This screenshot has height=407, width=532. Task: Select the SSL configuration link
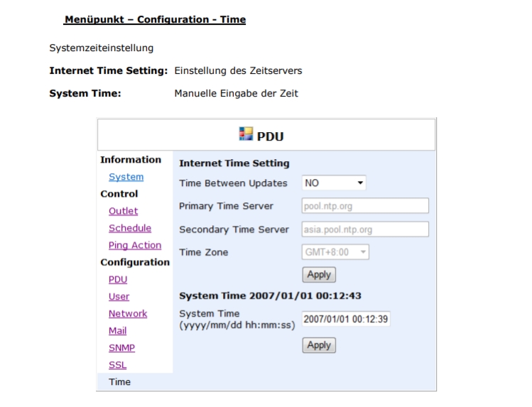117,365
